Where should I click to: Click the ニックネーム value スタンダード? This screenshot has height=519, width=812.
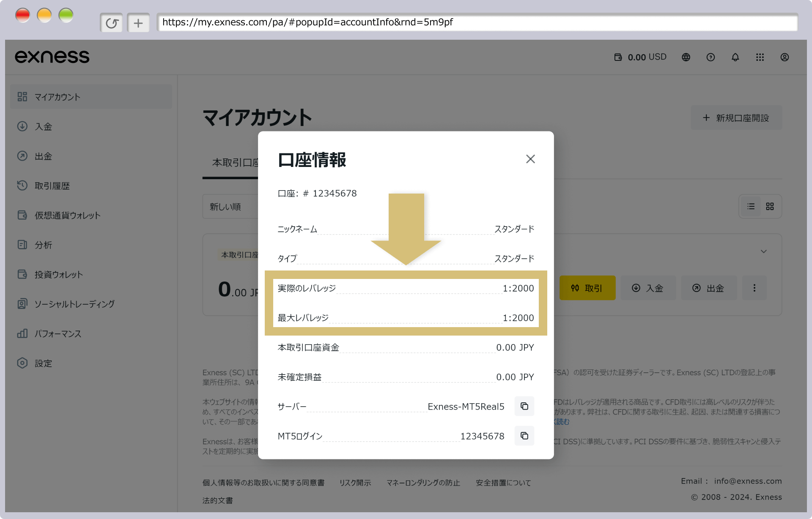[x=514, y=229]
